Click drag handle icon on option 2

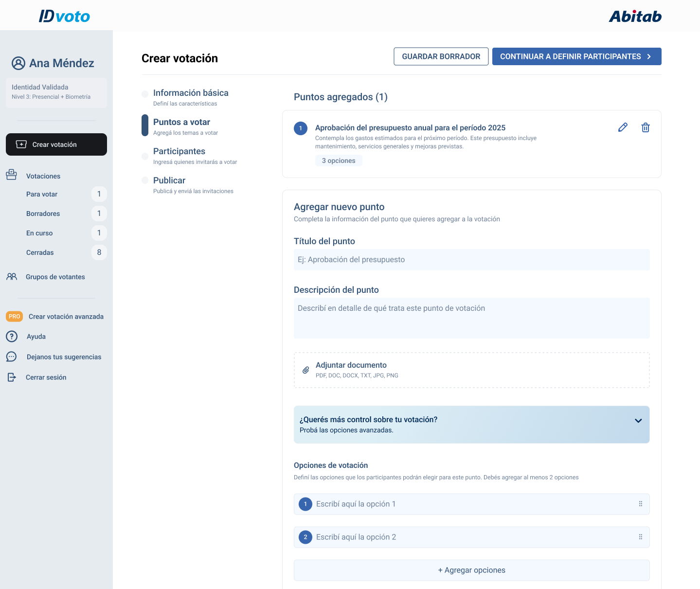pos(640,537)
